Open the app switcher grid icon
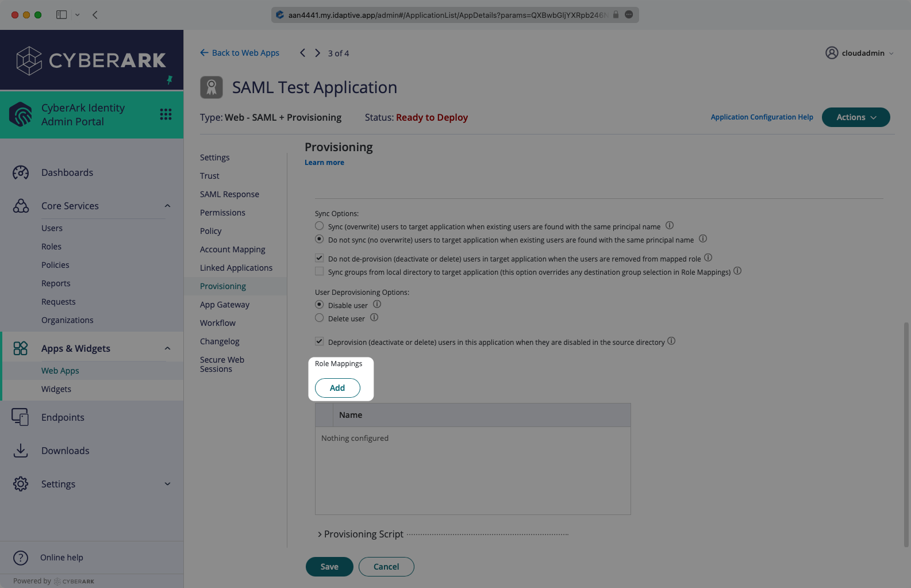The width and height of the screenshot is (911, 588). pyautogui.click(x=166, y=114)
